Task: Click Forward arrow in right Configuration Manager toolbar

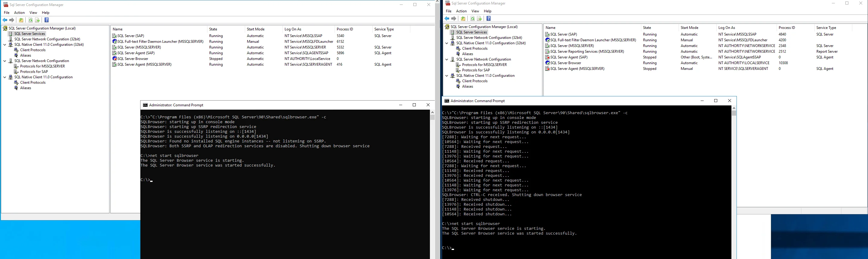Action: [x=453, y=19]
